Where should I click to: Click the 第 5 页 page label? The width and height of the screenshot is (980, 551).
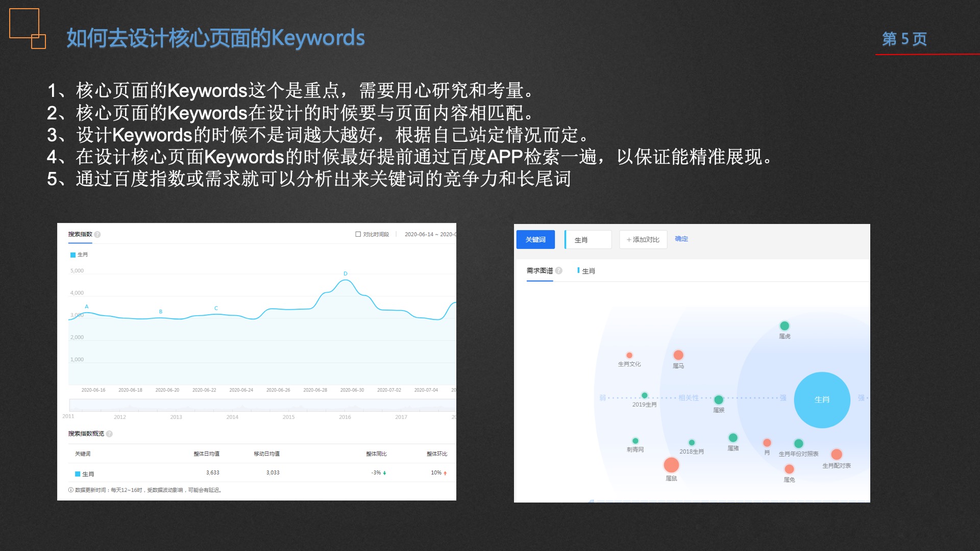[x=904, y=39]
